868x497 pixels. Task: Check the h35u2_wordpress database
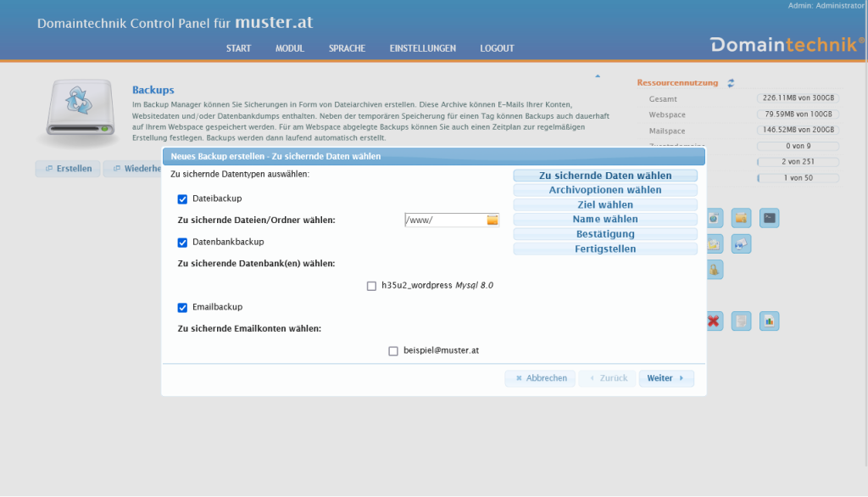371,286
